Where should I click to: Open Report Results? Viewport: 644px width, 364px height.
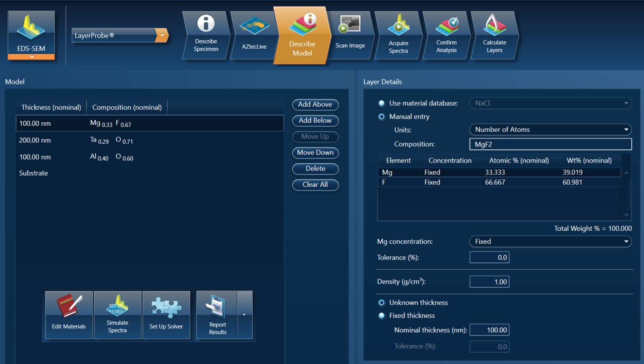click(x=217, y=315)
